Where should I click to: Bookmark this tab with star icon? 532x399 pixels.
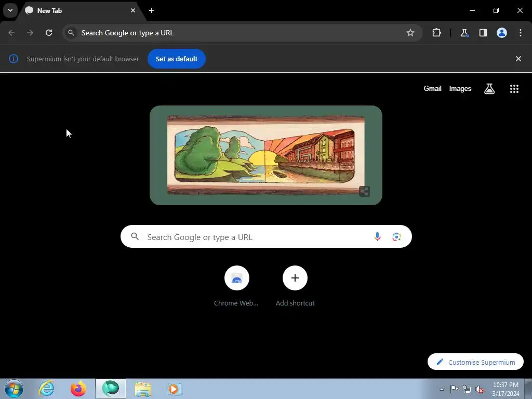click(x=410, y=33)
